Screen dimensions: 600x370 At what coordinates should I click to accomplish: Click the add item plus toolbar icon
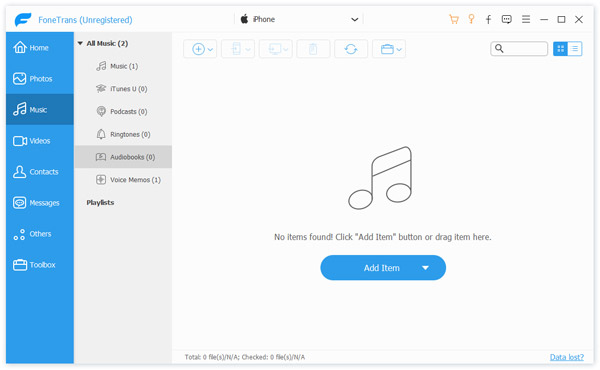point(198,49)
